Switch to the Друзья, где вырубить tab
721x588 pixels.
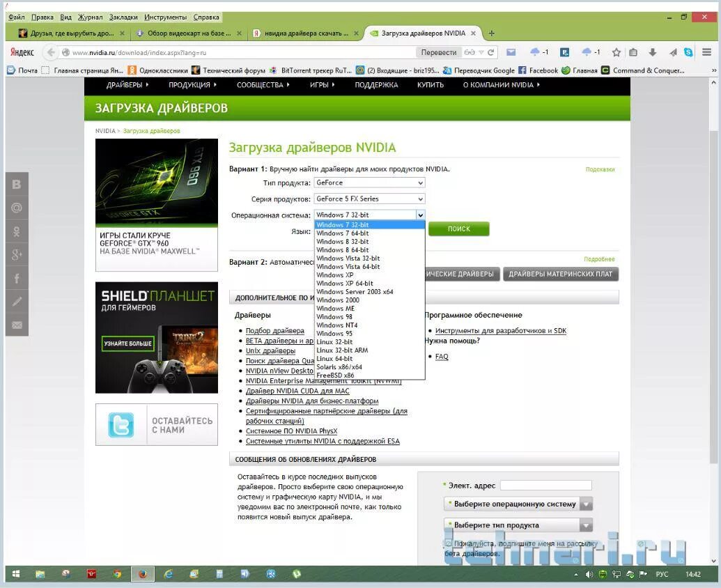[x=71, y=33]
